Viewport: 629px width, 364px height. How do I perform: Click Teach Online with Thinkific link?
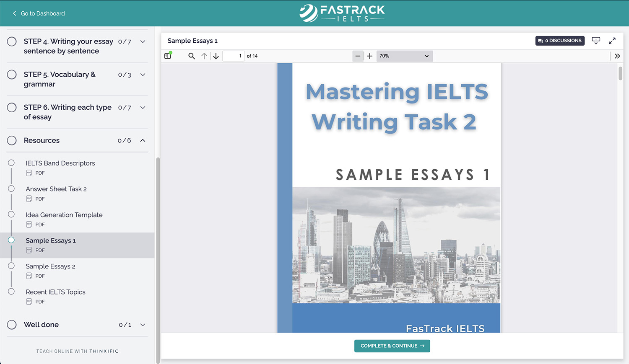(x=78, y=351)
